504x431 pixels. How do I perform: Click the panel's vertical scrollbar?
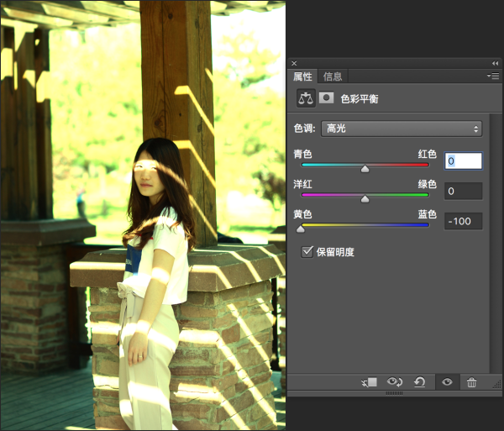point(496,243)
